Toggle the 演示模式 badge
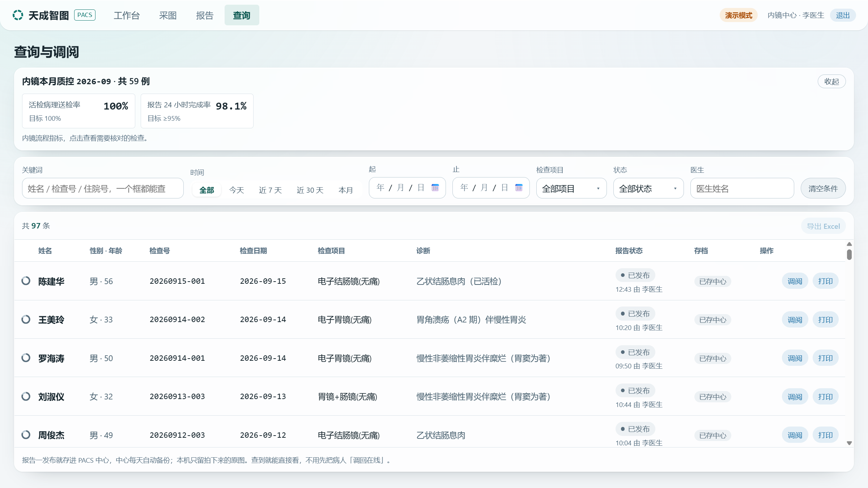868x488 pixels. pos(738,15)
